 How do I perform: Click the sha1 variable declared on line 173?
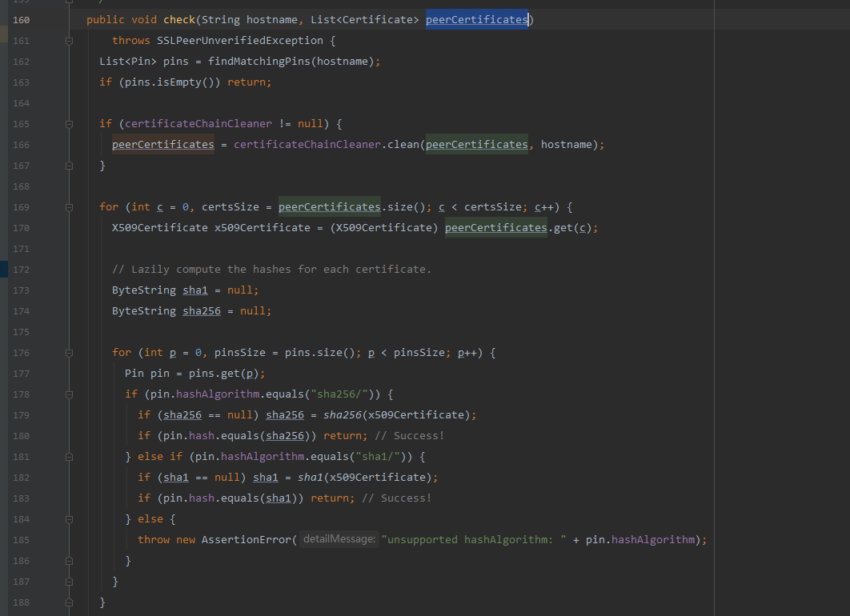pos(195,290)
